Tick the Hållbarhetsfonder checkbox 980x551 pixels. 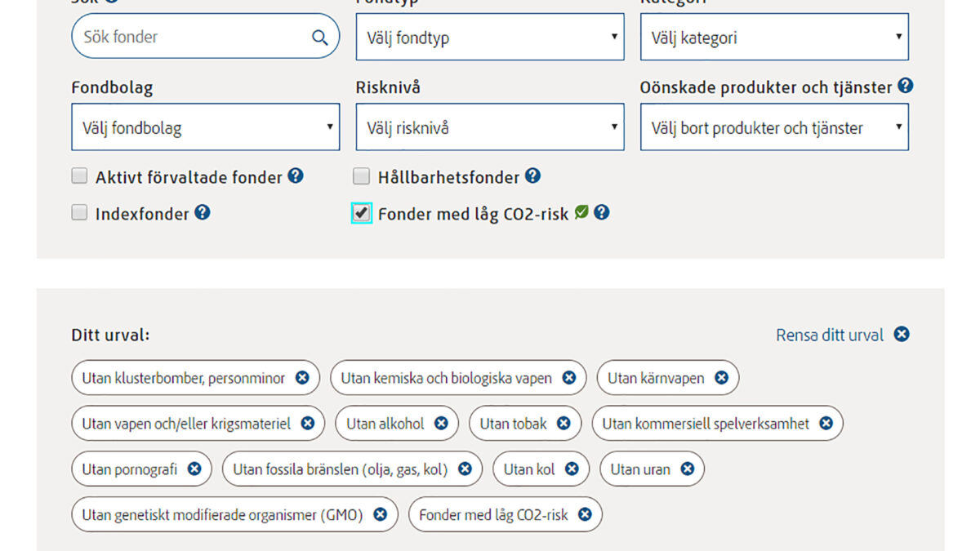pos(361,176)
